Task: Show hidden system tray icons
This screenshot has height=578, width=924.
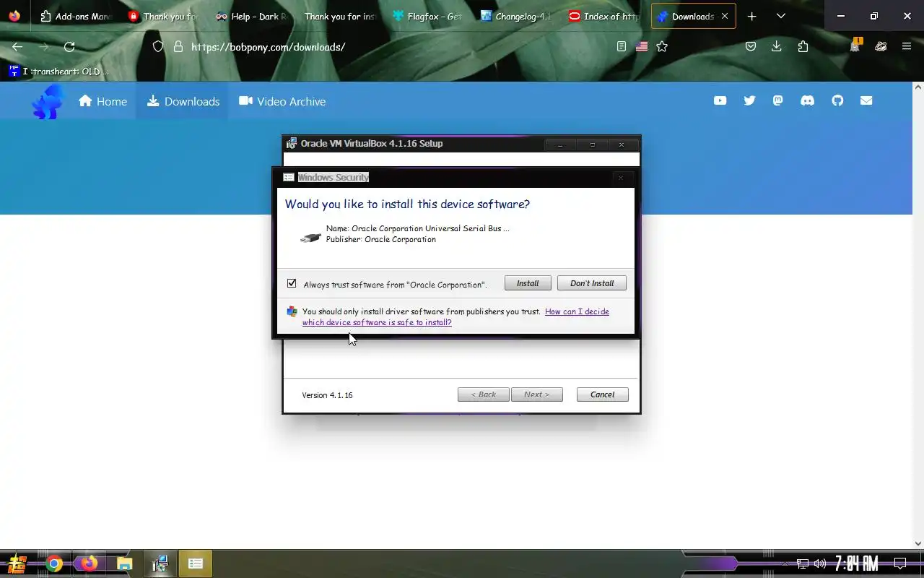Action: (x=785, y=564)
